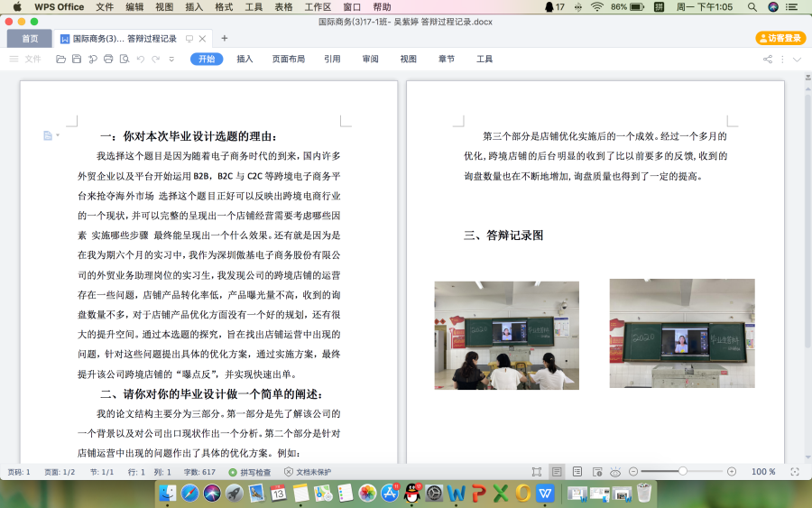Click the Redo arrow icon
The image size is (812, 508).
[156, 59]
